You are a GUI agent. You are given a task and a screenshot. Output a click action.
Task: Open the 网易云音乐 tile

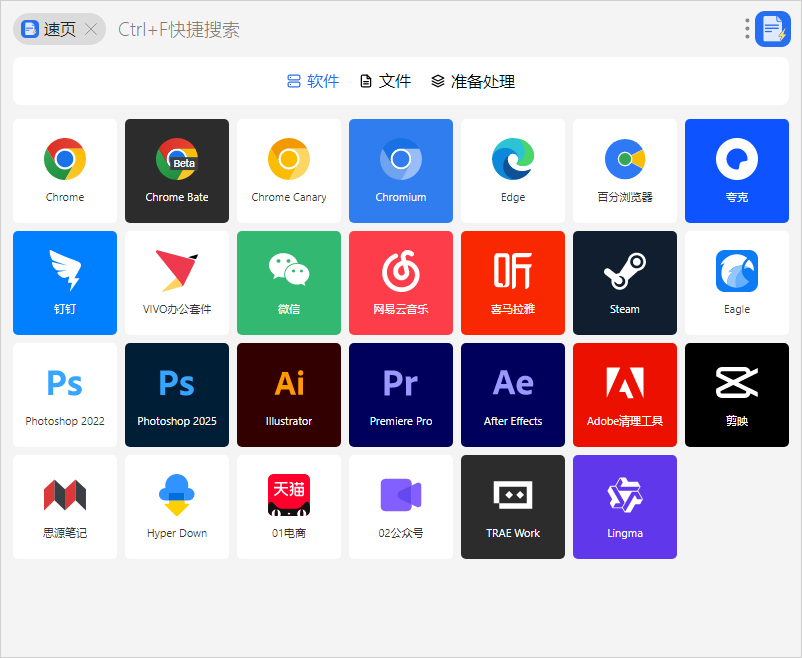point(401,283)
